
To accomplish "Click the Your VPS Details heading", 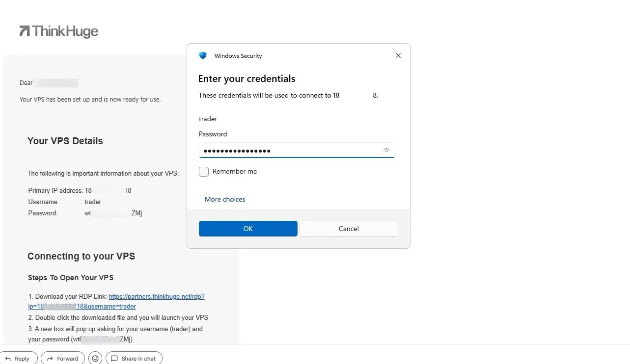I will tap(65, 141).
